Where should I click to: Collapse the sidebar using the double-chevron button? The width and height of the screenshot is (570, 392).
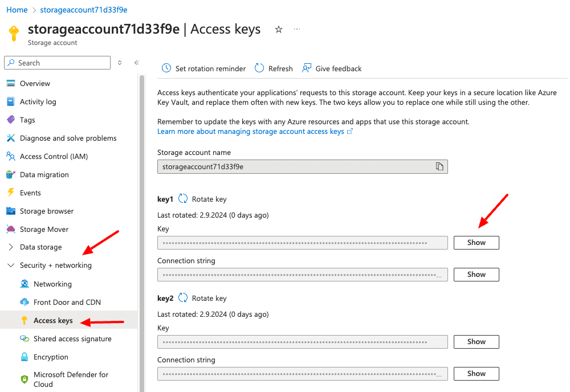coord(137,63)
